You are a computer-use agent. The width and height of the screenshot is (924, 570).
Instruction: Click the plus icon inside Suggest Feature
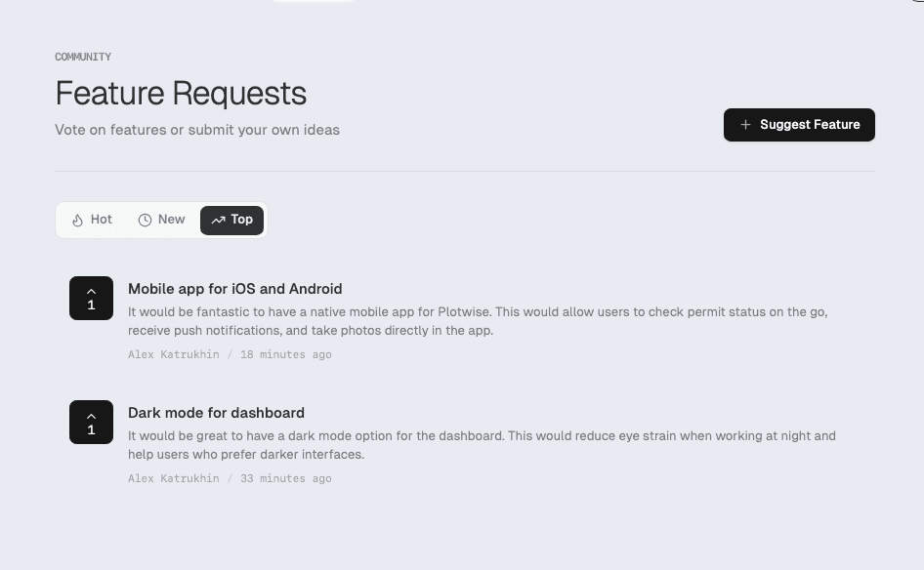[746, 125]
